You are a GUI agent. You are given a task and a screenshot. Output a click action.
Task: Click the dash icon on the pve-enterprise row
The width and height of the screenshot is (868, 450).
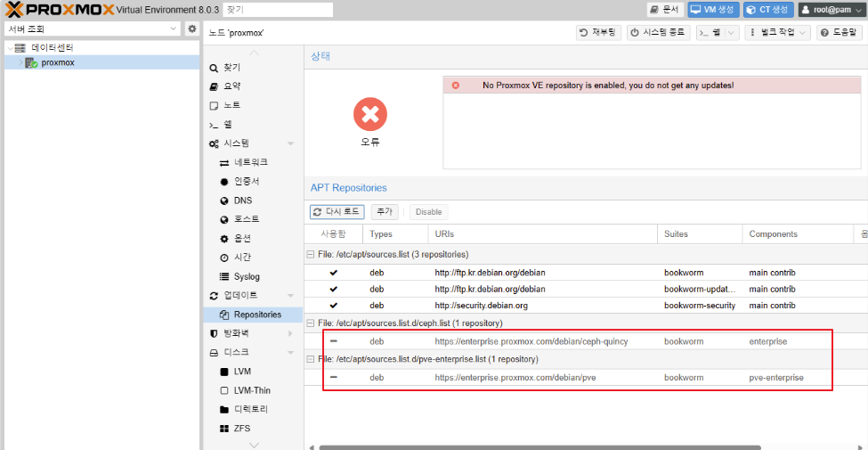click(333, 378)
